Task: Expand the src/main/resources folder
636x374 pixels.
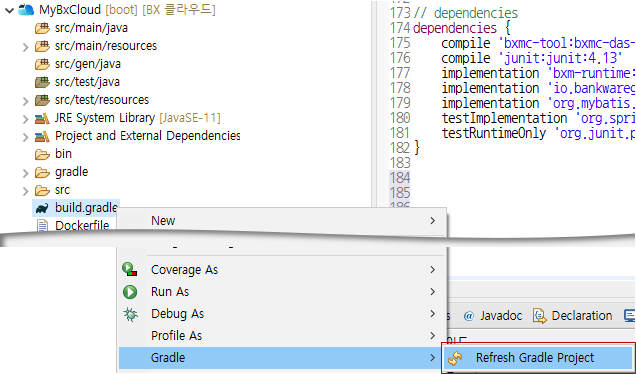Action: pos(26,47)
